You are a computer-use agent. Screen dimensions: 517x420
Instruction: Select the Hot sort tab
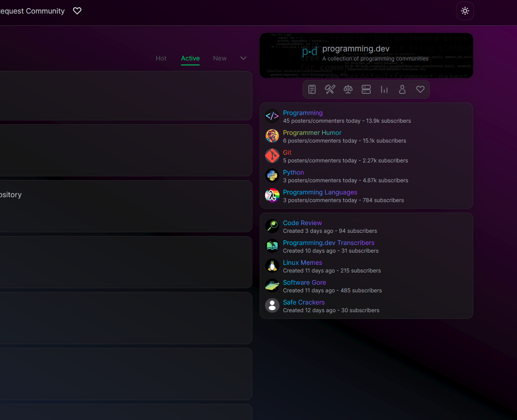point(161,58)
